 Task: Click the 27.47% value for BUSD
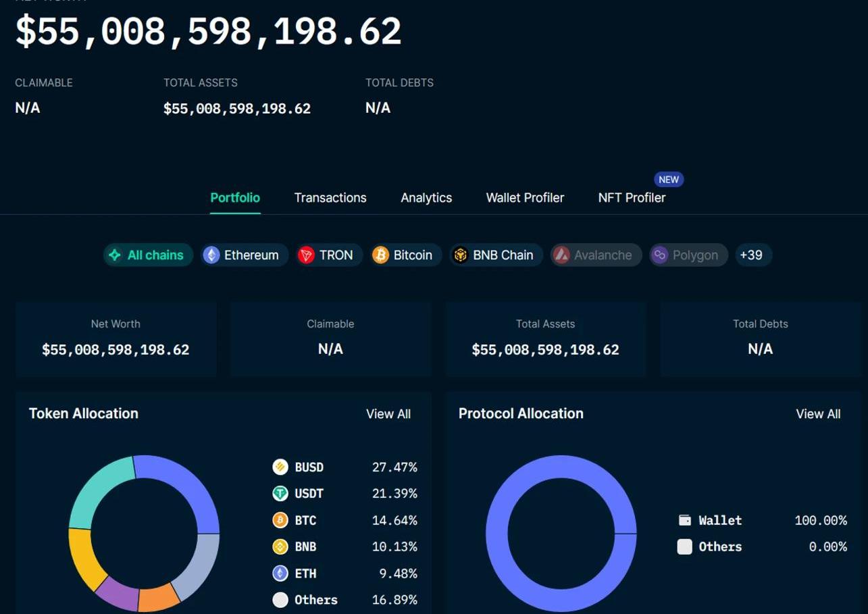394,467
